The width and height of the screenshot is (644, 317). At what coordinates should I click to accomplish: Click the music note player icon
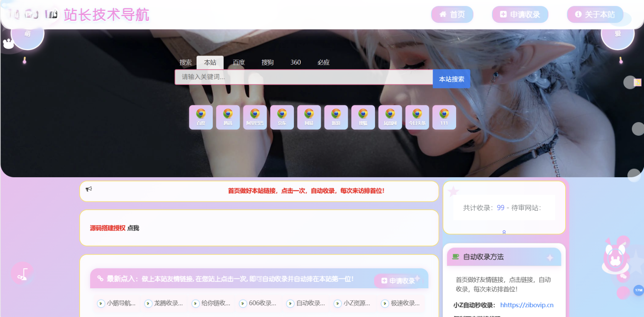(23, 274)
